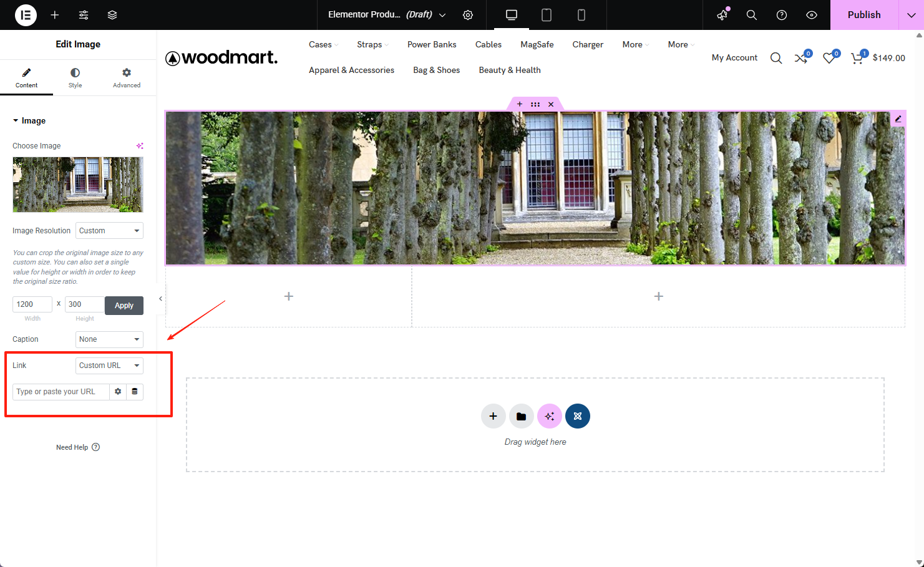Open link options gear beside URL field

[118, 392]
